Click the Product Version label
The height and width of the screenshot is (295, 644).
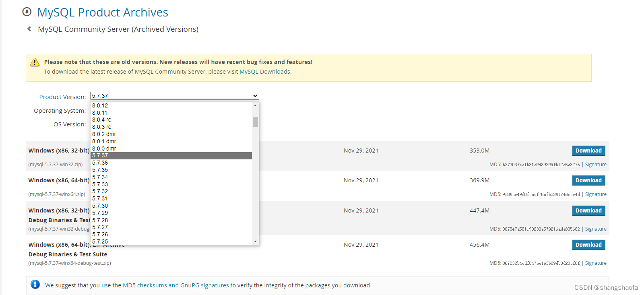click(x=62, y=97)
